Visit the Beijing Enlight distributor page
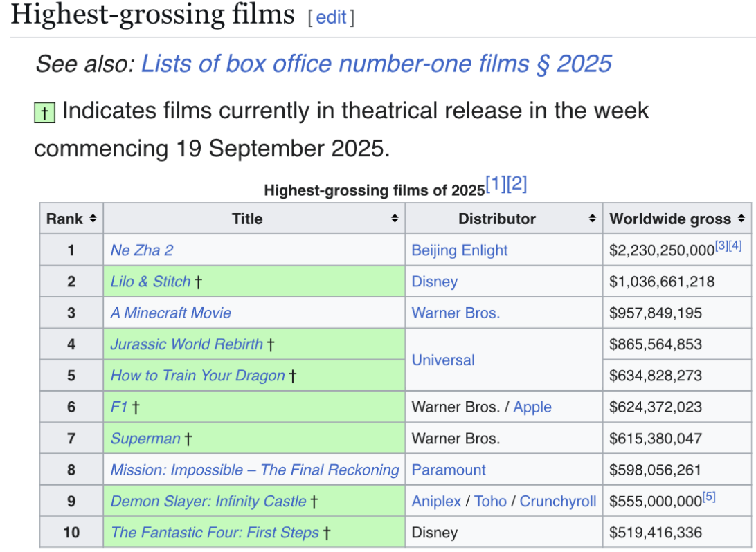756x552 pixels. point(460,250)
